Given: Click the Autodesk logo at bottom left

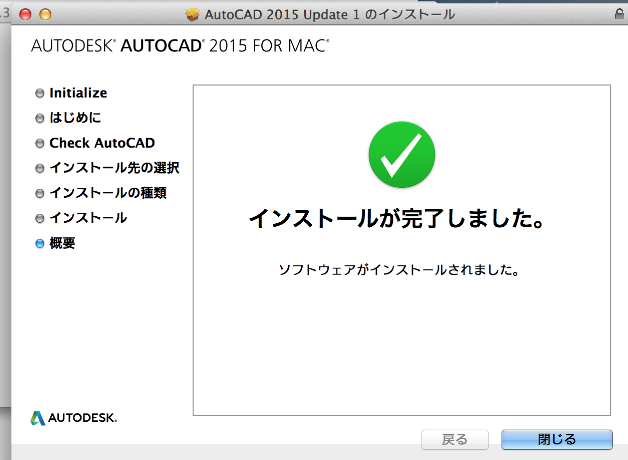Looking at the screenshot, I should click(74, 418).
